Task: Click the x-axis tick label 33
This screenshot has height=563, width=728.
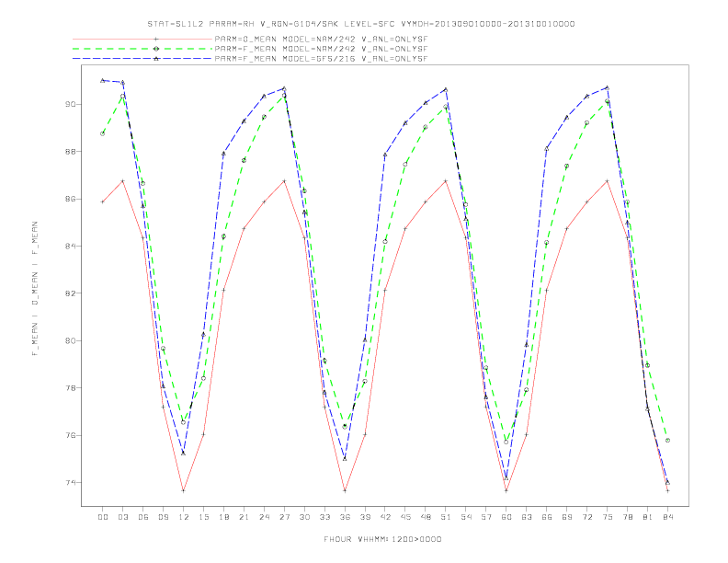Action: [324, 517]
